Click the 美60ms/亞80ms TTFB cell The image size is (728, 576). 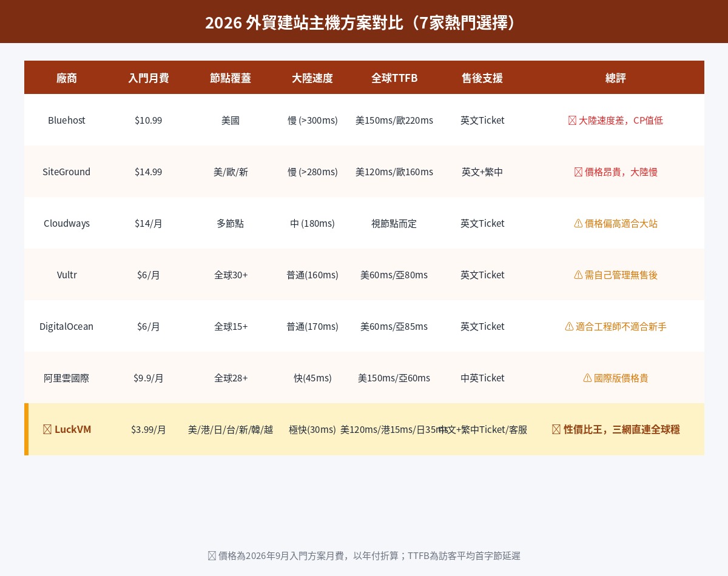(x=394, y=275)
